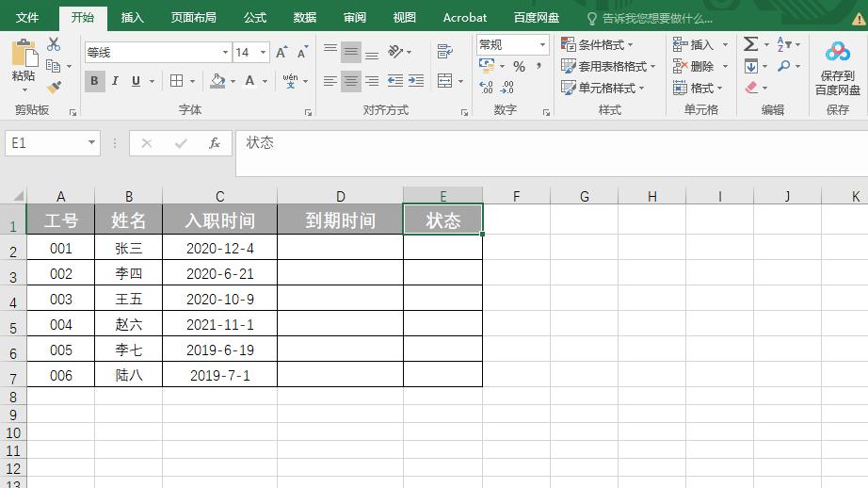Click the Select All corner triangle
868x488 pixels.
pyautogui.click(x=18, y=195)
